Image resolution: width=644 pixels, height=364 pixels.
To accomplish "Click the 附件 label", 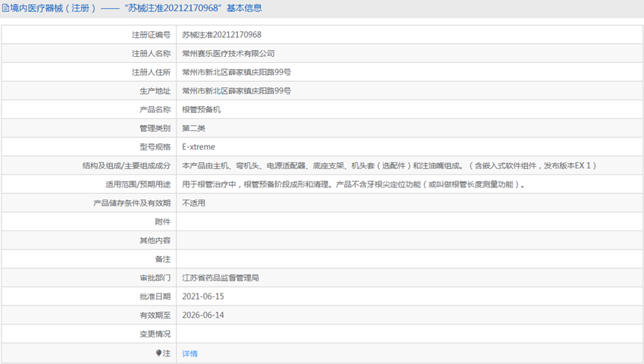I will click(x=163, y=221).
